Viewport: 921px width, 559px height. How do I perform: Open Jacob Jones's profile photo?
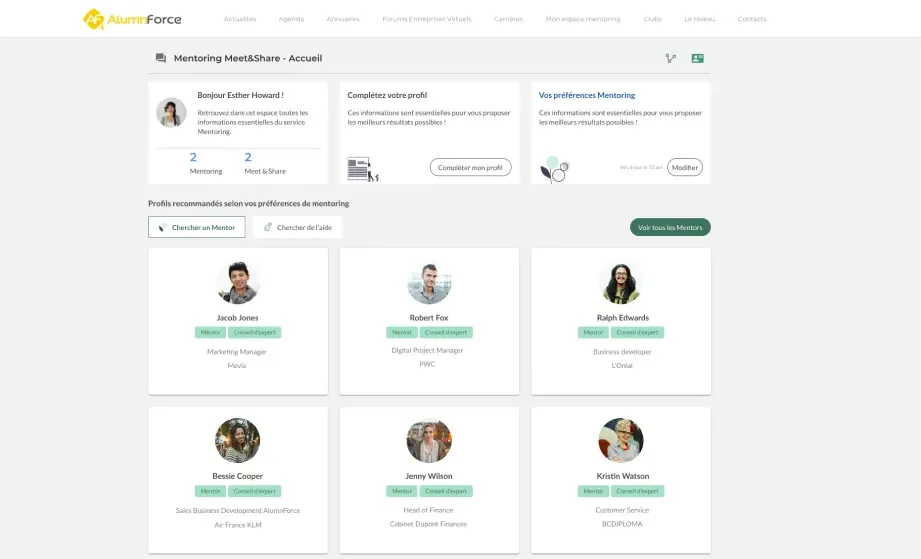point(238,282)
